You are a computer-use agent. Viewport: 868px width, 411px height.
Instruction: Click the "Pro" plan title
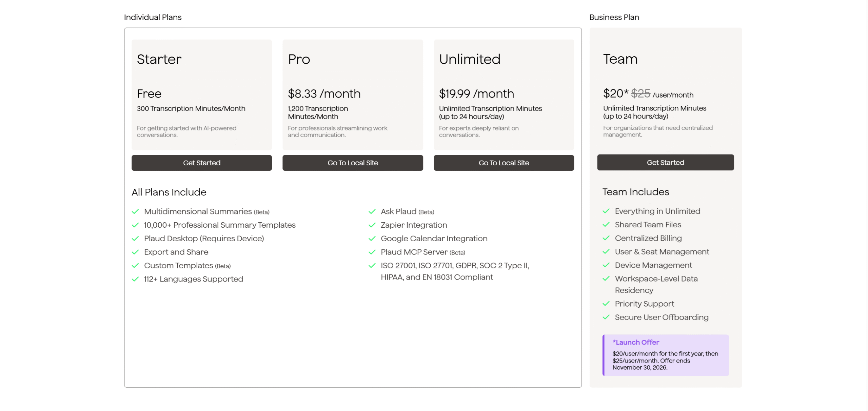click(299, 59)
